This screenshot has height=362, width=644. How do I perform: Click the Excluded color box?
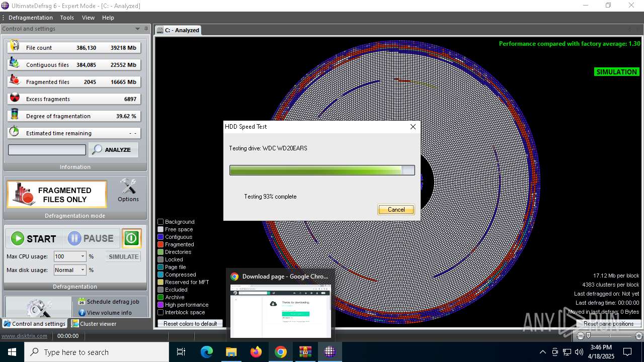click(160, 290)
